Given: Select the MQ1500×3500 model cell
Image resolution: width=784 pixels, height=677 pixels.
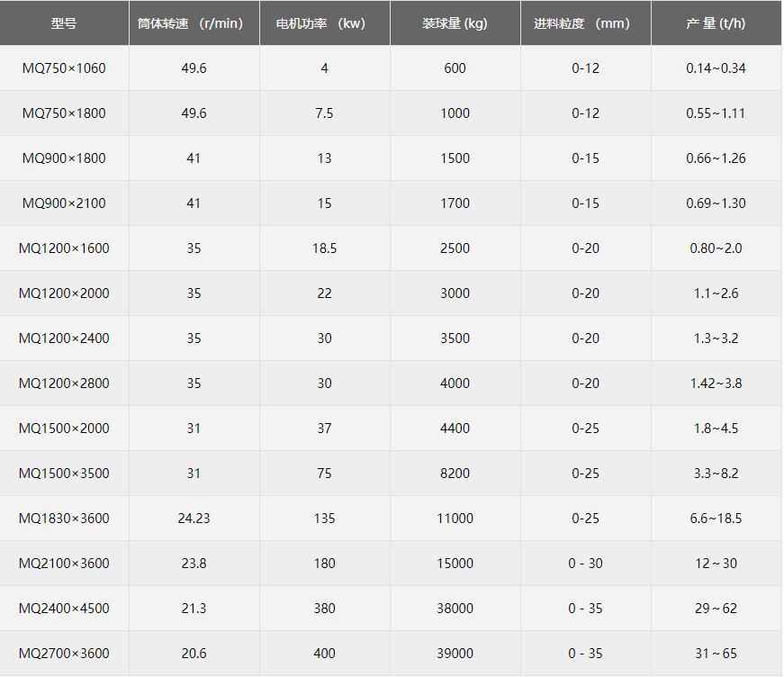Looking at the screenshot, I should (64, 474).
